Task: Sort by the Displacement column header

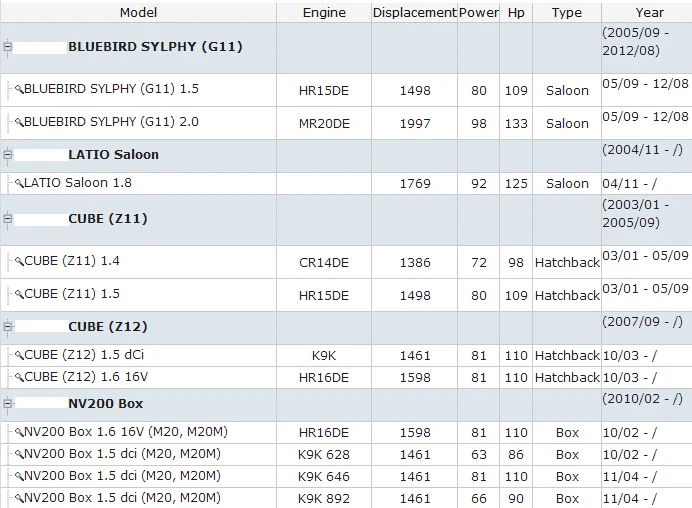Action: click(414, 12)
